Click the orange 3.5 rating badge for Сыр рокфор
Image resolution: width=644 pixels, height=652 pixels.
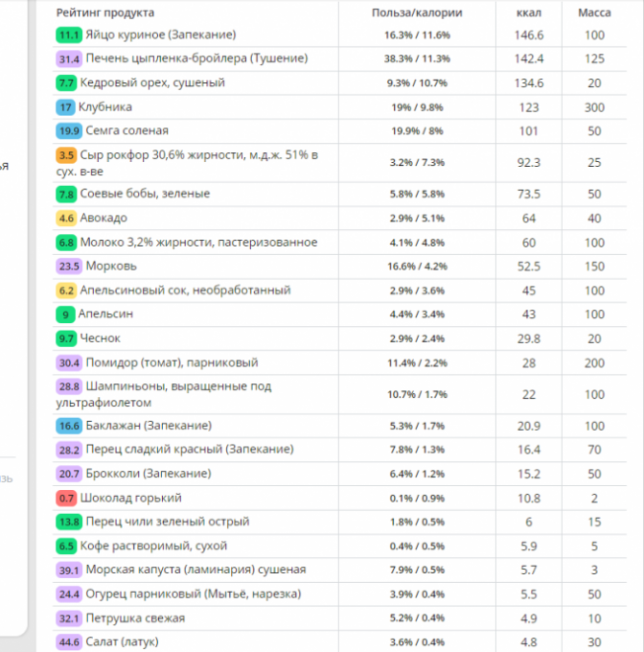tap(67, 155)
